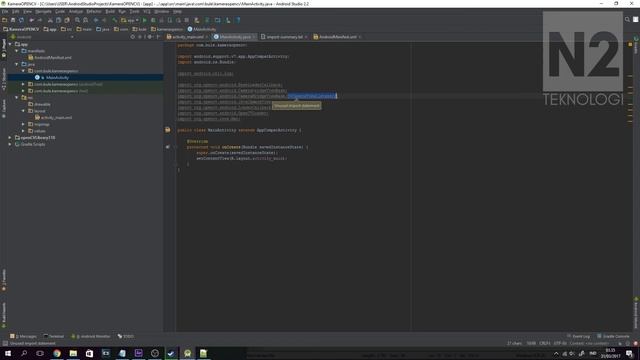Switch to the MainActivity.java editor tab
The width and height of the screenshot is (640, 360).
tap(235, 37)
